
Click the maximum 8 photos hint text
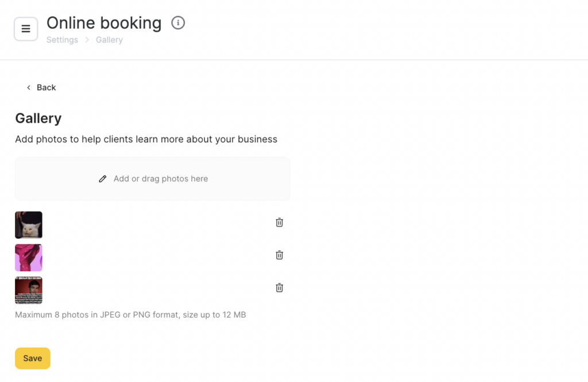coord(130,315)
